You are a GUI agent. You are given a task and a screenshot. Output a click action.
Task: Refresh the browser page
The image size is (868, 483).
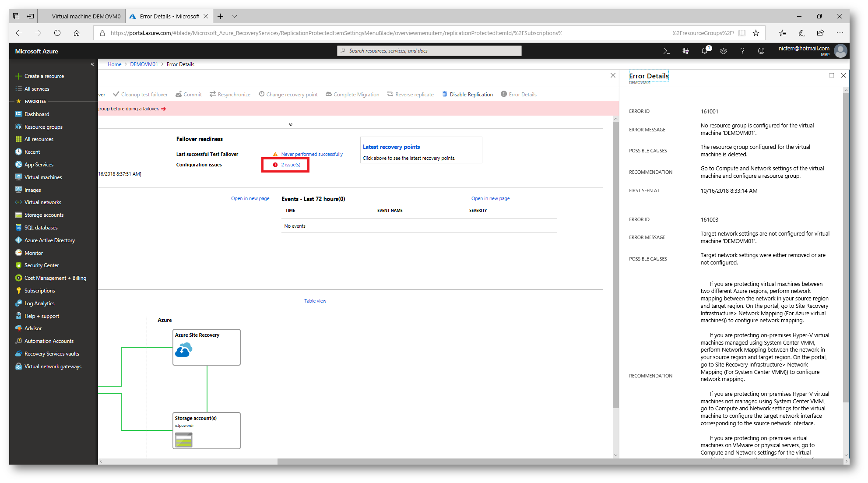click(x=57, y=33)
